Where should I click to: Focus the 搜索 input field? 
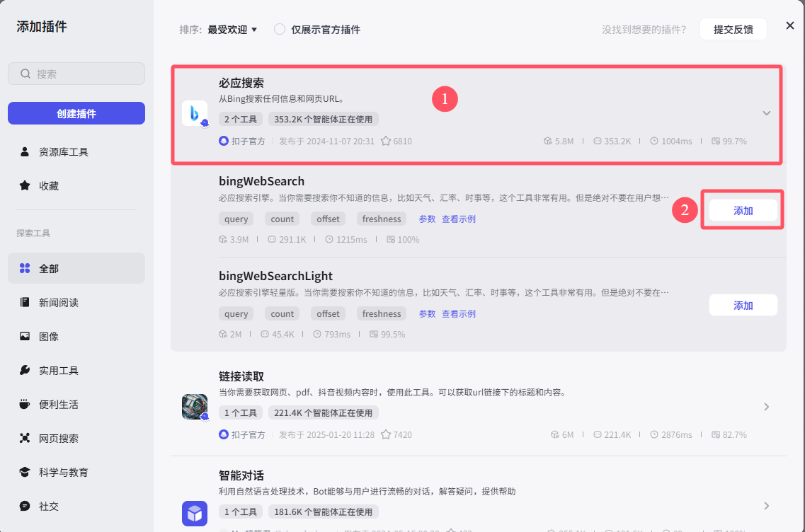76,74
